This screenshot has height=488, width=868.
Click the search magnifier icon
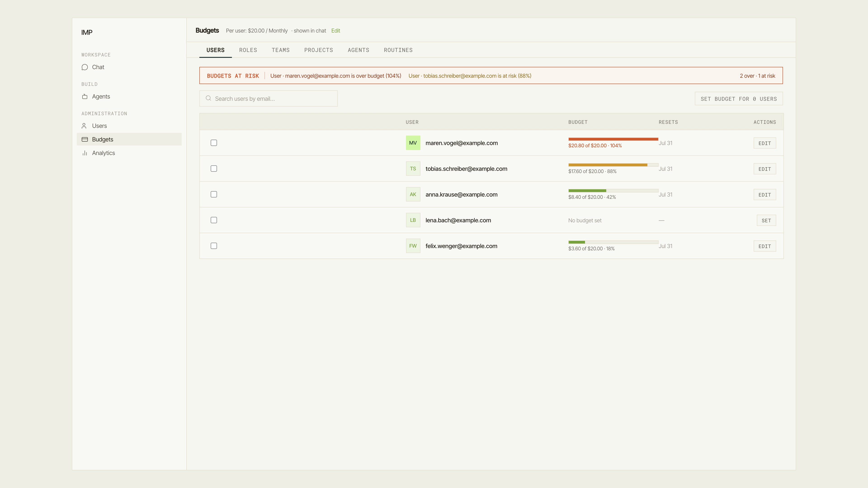point(208,98)
